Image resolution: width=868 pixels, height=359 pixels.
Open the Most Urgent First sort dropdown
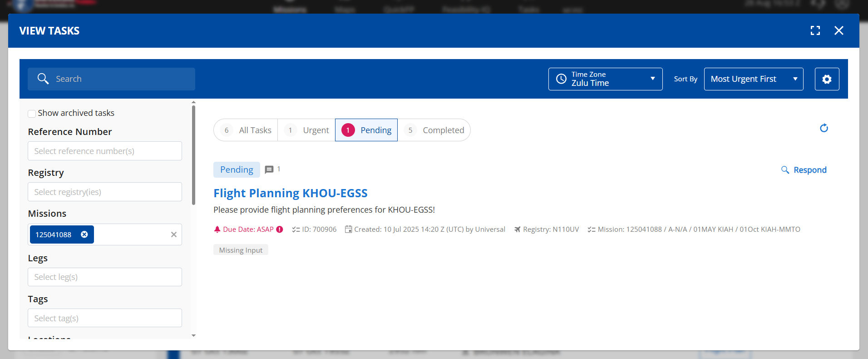click(x=754, y=79)
